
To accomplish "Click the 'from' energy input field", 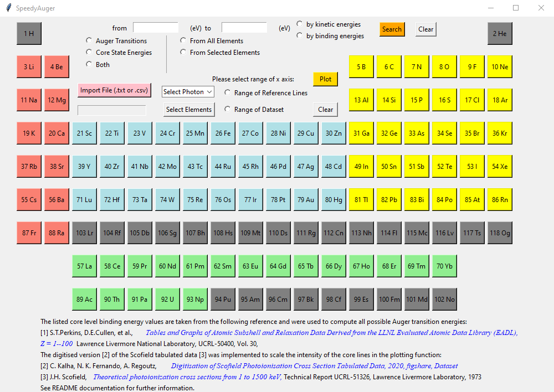I will tap(156, 28).
